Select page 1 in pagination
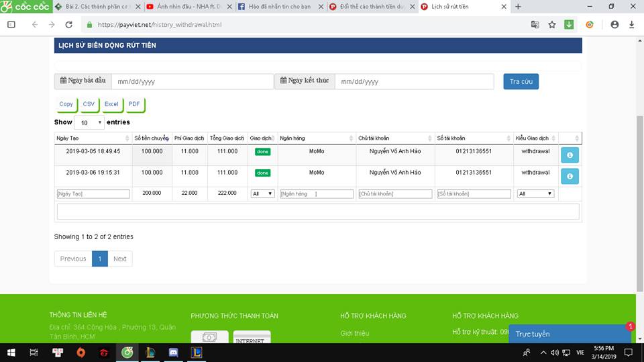 (x=100, y=259)
